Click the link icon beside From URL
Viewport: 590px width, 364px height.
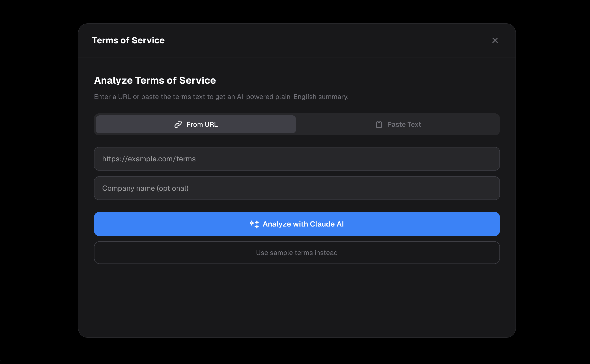click(x=178, y=124)
